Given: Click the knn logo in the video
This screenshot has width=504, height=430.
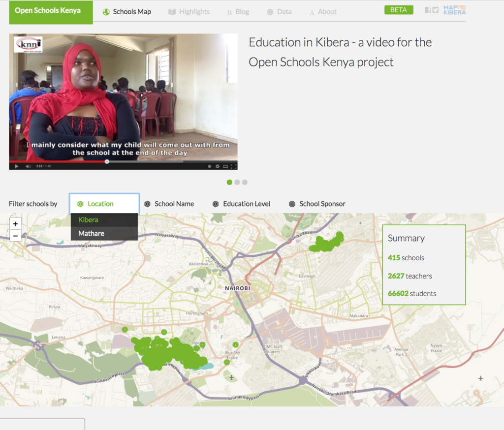Looking at the screenshot, I should [29, 45].
